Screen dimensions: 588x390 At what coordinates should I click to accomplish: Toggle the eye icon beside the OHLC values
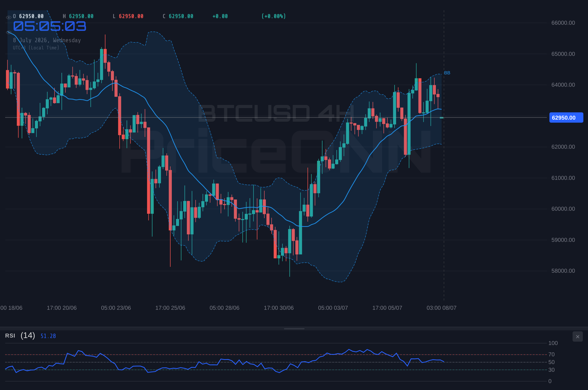pos(8,17)
